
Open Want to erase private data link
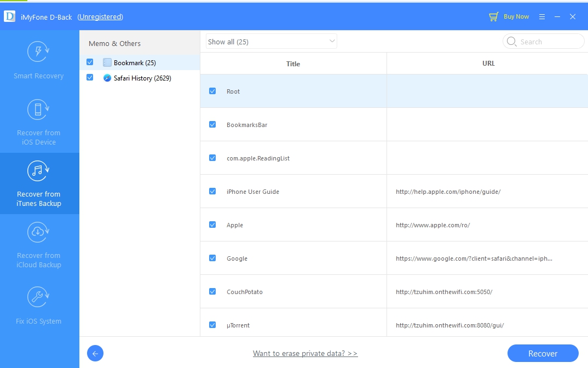305,354
